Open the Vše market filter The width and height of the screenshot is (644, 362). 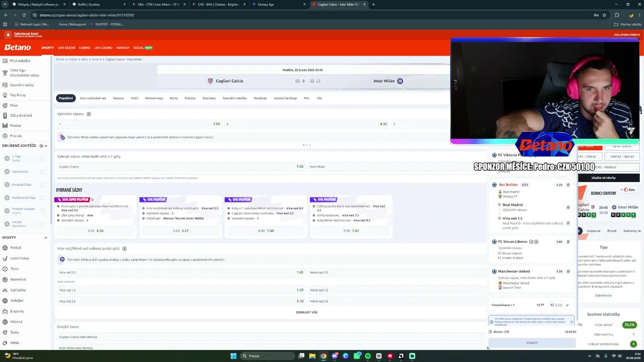319,98
